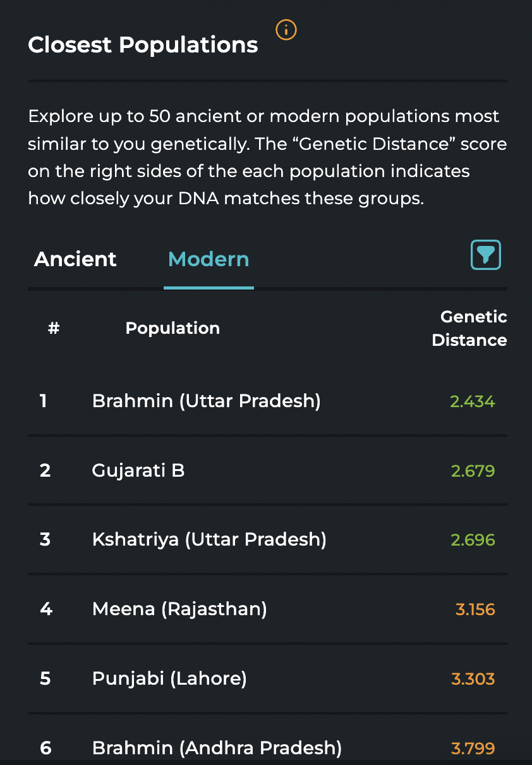Click the 2.679 genetic distance value

pos(473,471)
